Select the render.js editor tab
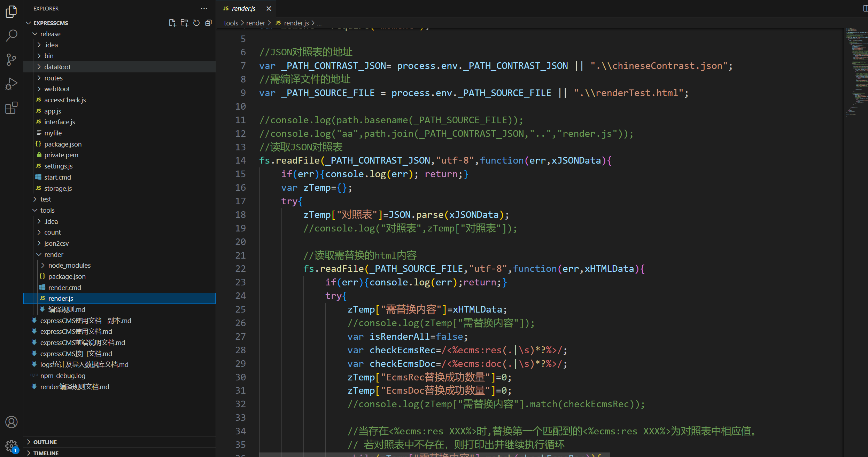This screenshot has width=868, height=457. (246, 8)
